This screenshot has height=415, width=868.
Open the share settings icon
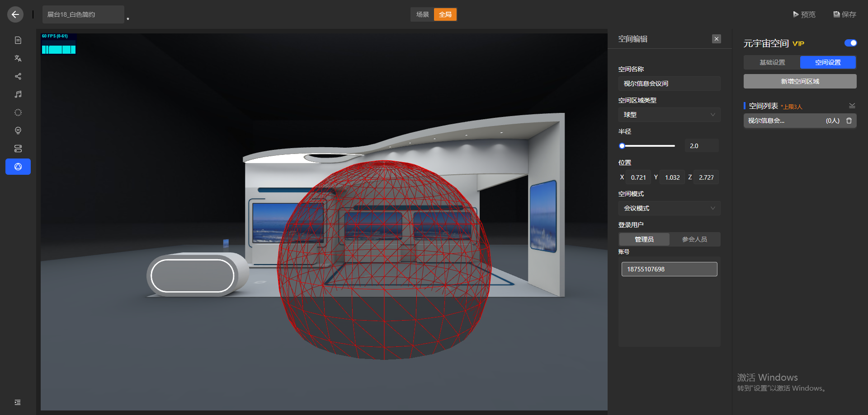tap(18, 76)
